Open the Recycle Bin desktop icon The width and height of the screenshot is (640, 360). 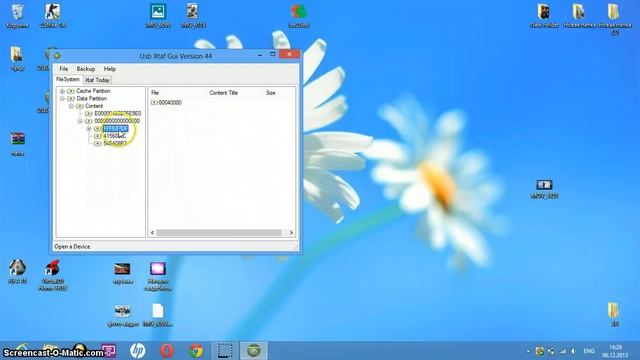pos(17,16)
